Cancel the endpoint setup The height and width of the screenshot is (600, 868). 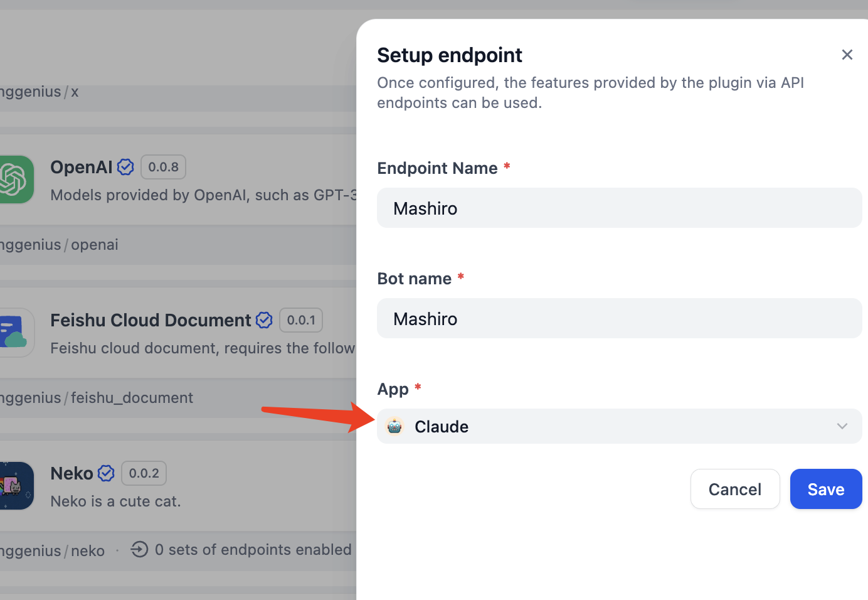734,489
